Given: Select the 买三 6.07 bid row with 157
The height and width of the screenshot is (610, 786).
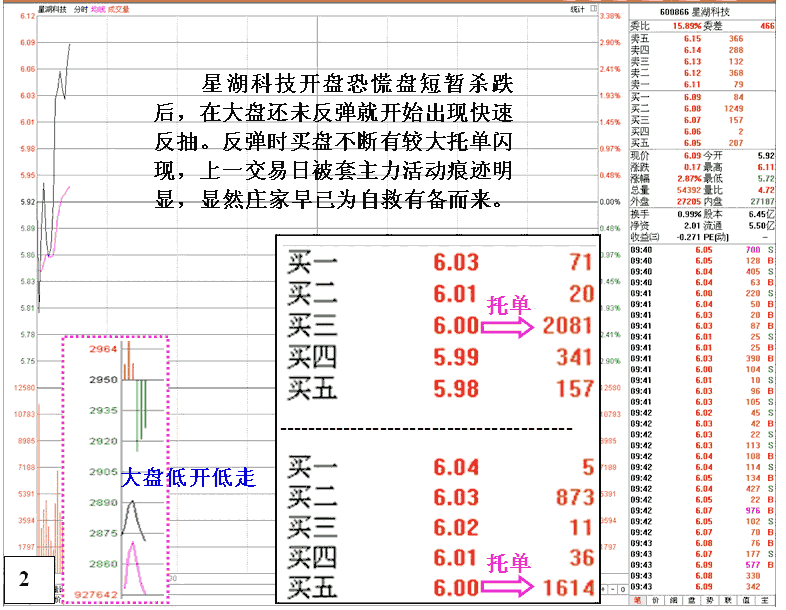Looking at the screenshot, I should (702, 120).
